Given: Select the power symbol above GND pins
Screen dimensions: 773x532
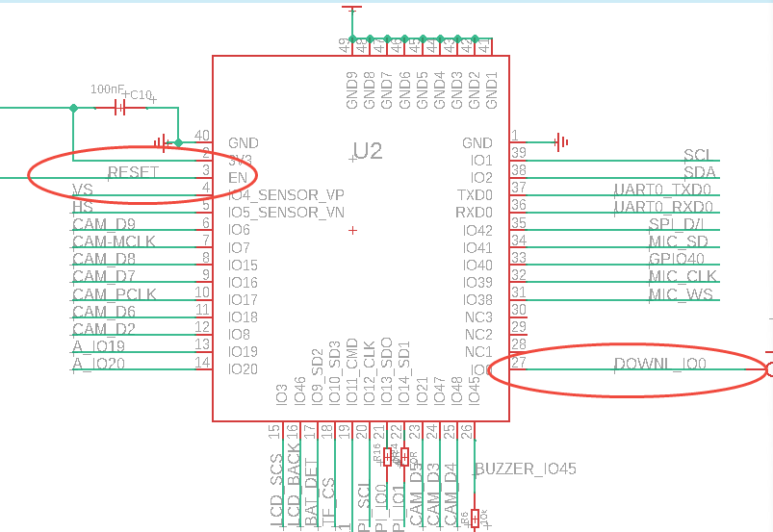Looking at the screenshot, I should [352, 9].
